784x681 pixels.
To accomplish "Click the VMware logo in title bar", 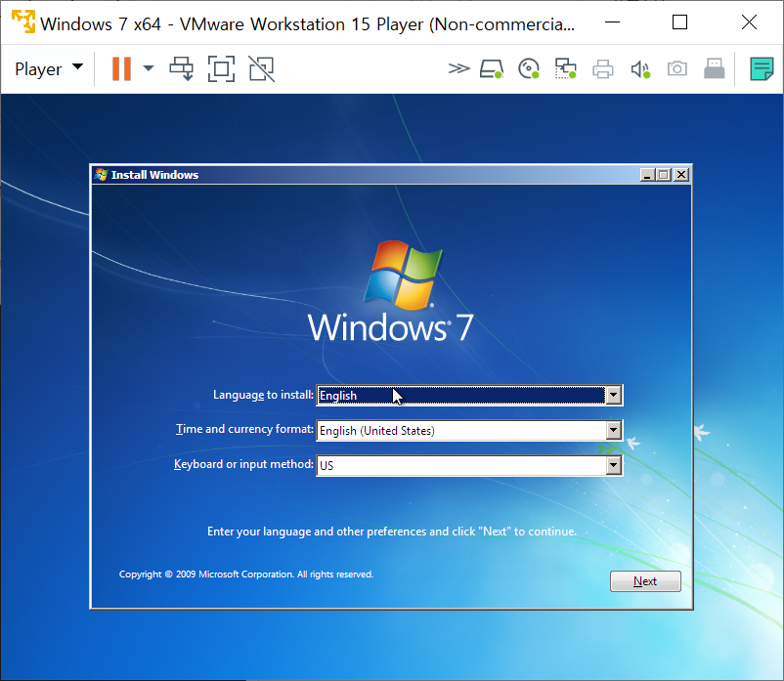I will 23,22.
